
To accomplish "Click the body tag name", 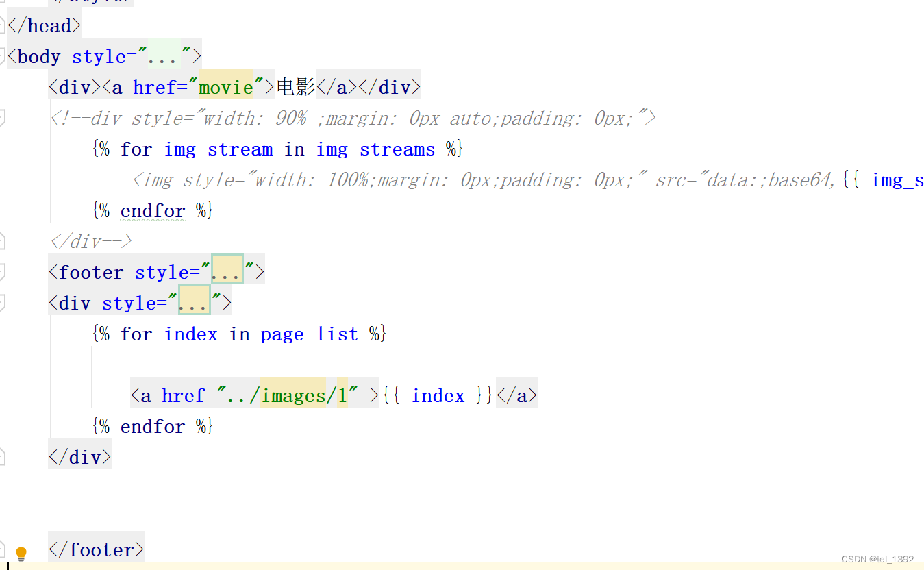I will (x=39, y=56).
